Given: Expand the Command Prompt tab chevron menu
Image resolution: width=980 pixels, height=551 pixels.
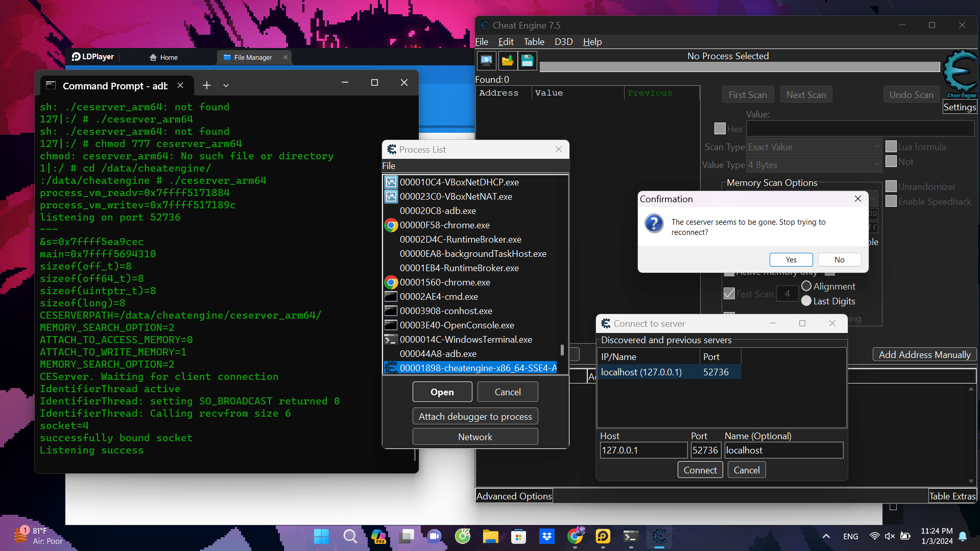Looking at the screenshot, I should coord(226,85).
